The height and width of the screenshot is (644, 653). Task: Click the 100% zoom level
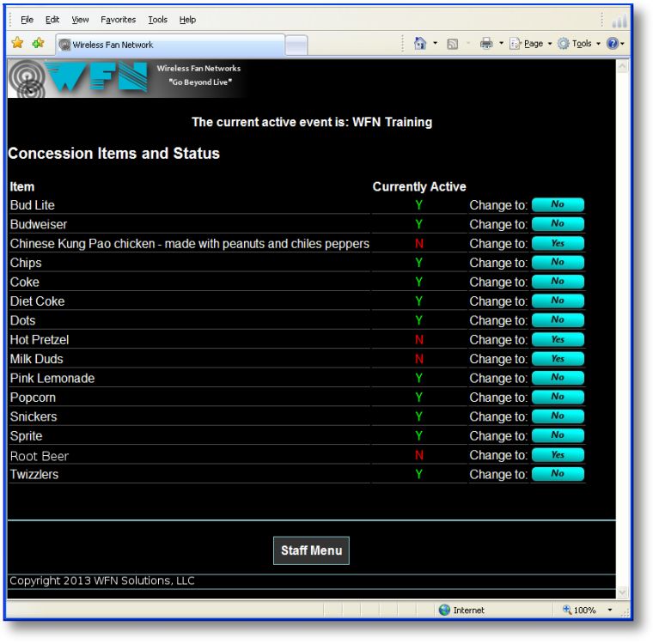585,610
